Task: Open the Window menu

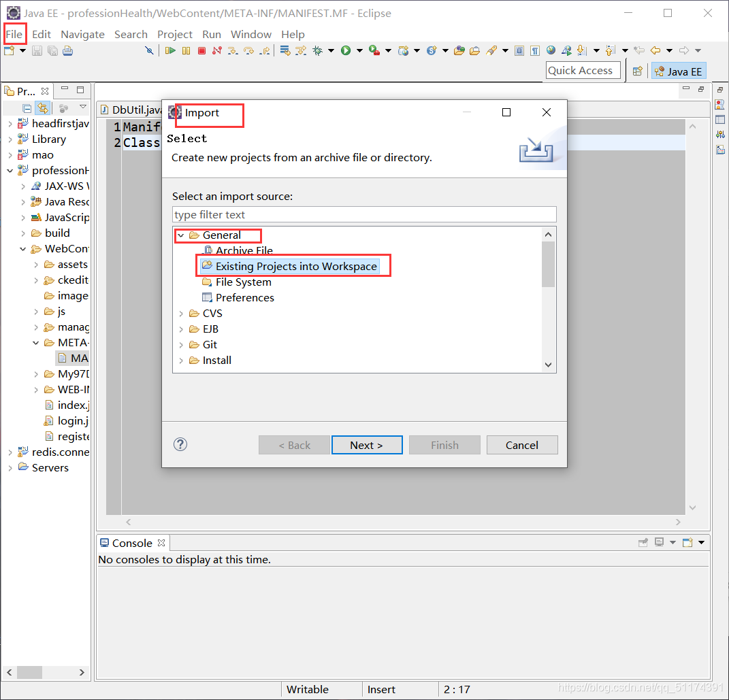Action: tap(251, 35)
